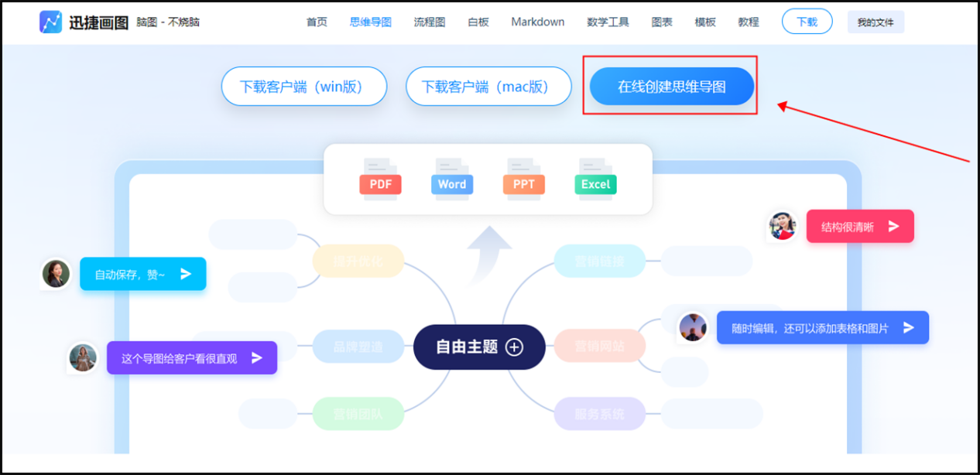Open the 思维导图 menu item

(370, 22)
